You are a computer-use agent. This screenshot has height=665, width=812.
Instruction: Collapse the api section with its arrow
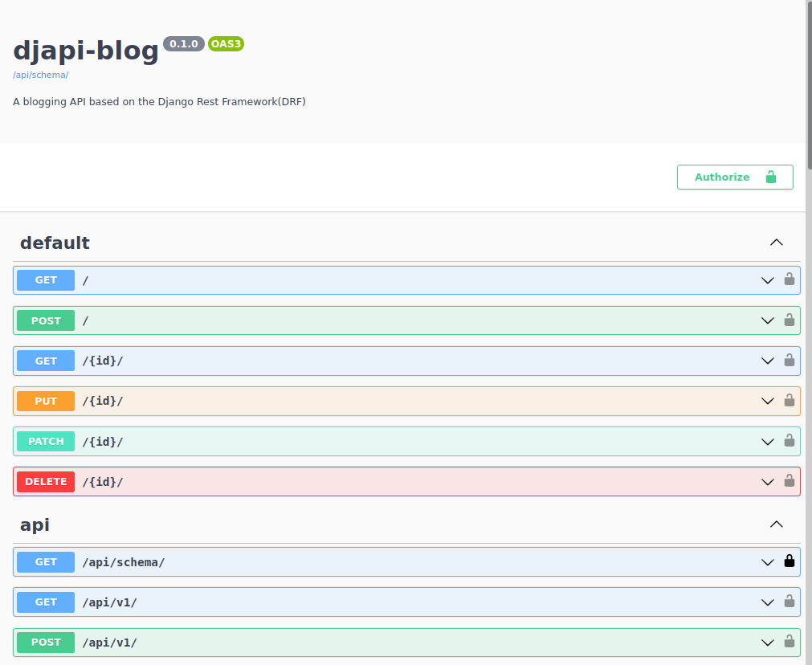point(777,524)
